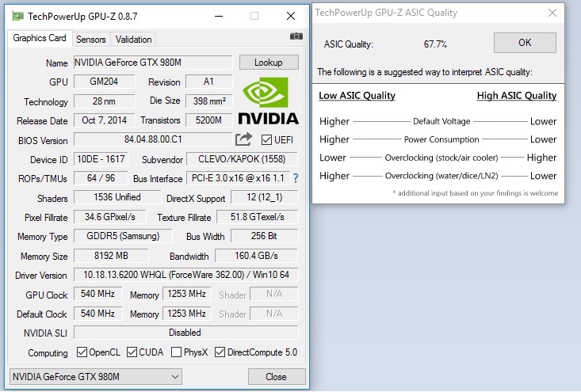The height and width of the screenshot is (392, 581).
Task: Click the Bus Interface field PCI-E 3.0 x16
Action: [238, 178]
